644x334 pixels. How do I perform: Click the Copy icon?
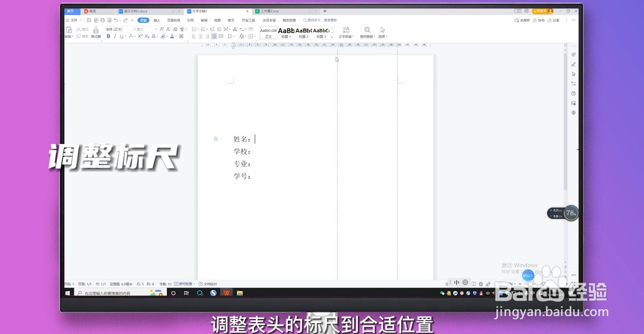pyautogui.click(x=78, y=36)
